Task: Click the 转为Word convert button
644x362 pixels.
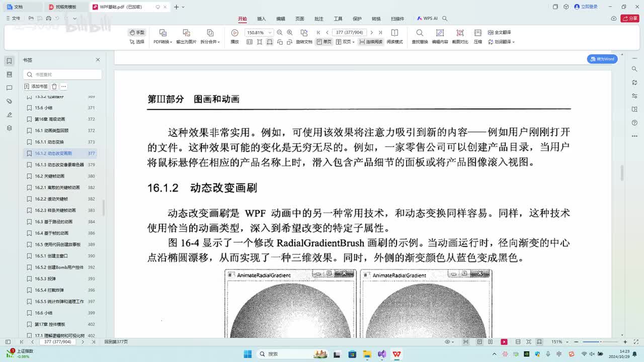Action: coord(602,59)
